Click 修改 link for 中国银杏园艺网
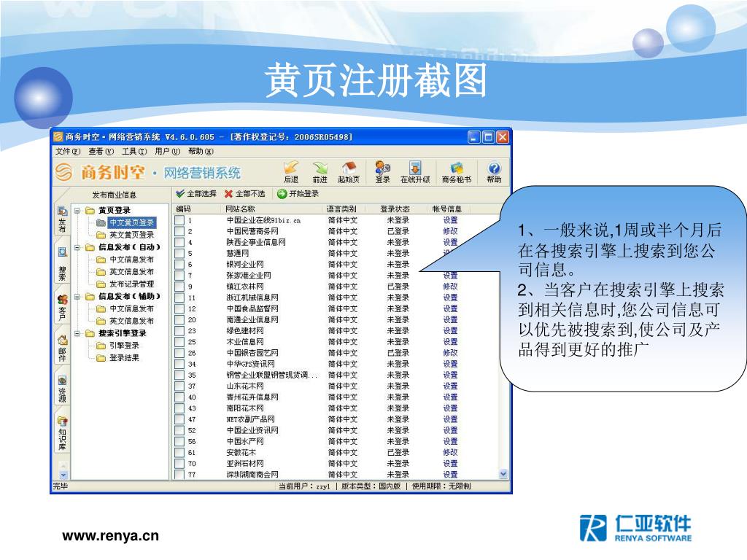 450,353
